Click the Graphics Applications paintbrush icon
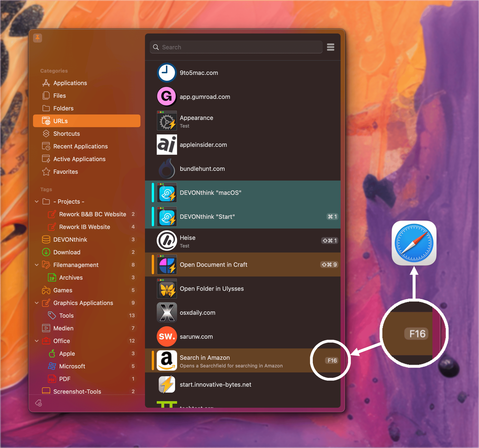The height and width of the screenshot is (448, 479). tap(46, 303)
